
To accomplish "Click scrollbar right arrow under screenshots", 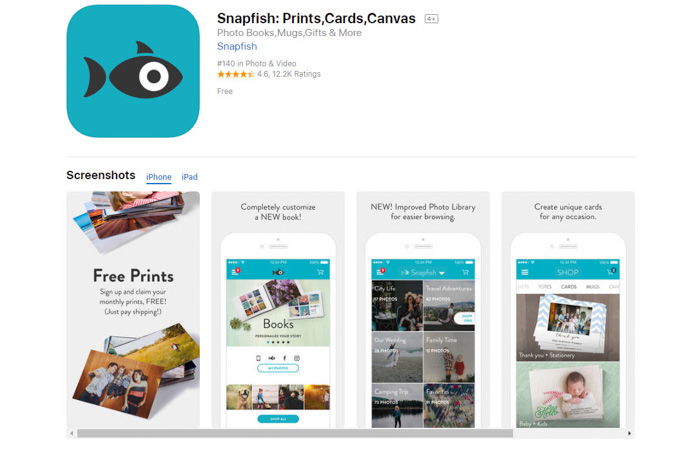I will tap(629, 433).
